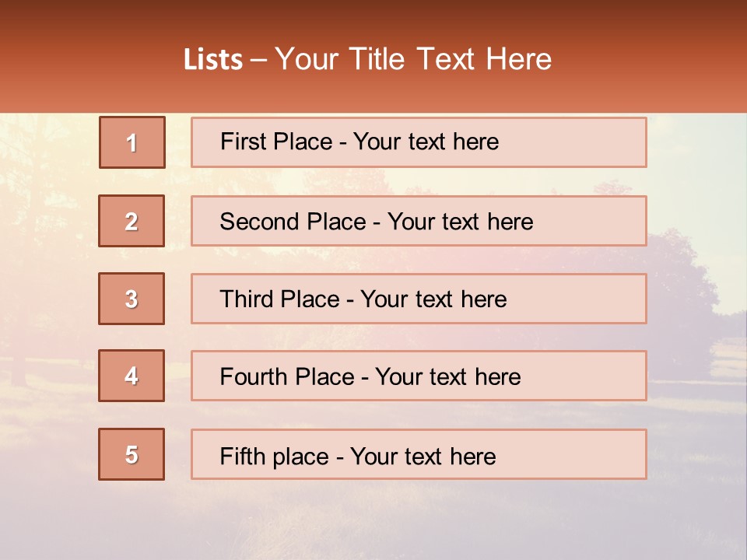Click the dash in the slide title
The image size is (747, 560).
pos(259,60)
